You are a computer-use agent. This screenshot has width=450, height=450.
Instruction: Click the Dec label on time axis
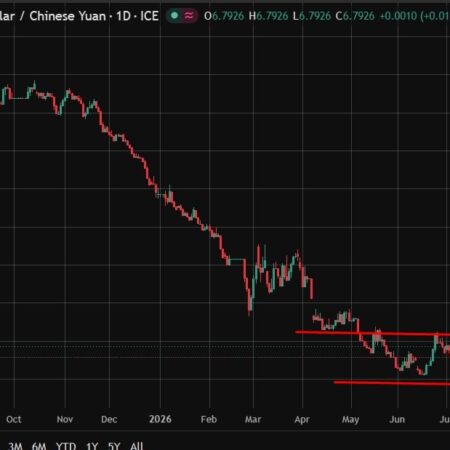point(109,419)
